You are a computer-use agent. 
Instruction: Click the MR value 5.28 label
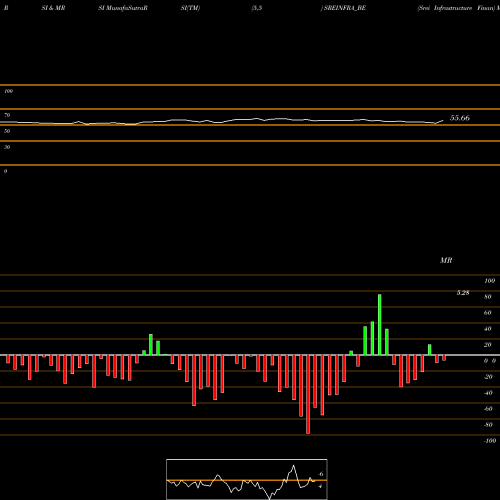click(463, 293)
